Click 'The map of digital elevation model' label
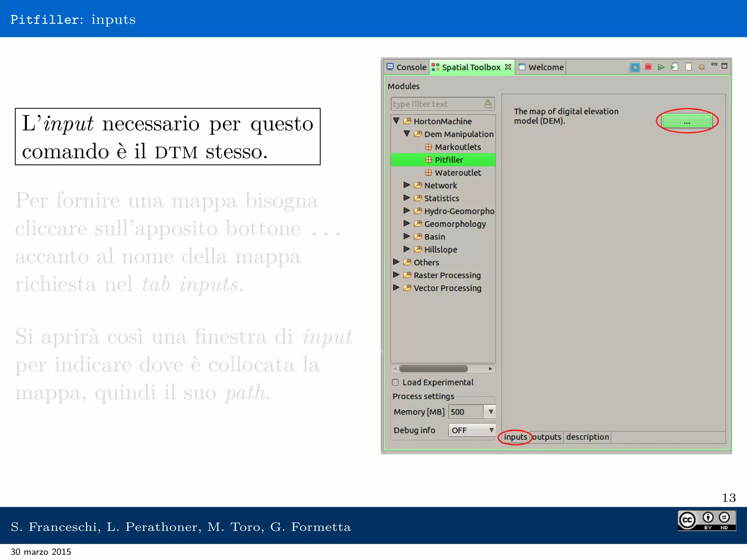 [566, 116]
